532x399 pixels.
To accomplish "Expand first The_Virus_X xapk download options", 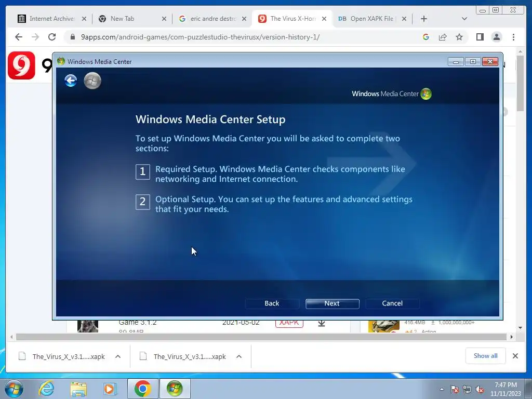I will [x=118, y=356].
